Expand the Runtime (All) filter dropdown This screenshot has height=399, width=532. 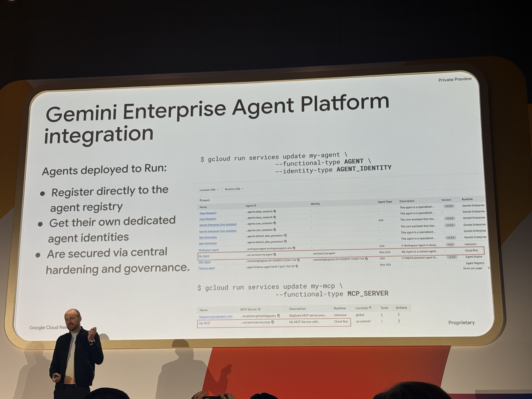[x=234, y=189]
